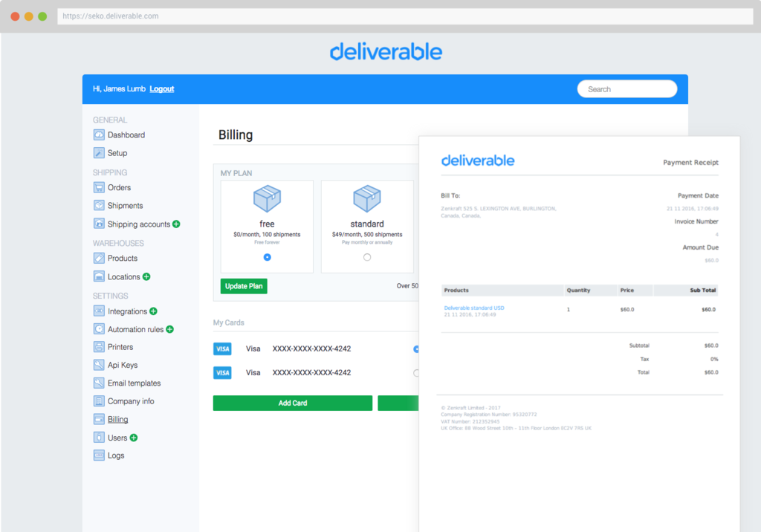Image resolution: width=761 pixels, height=532 pixels.
Task: Open Deliverable standard USD receipt link
Action: point(474,308)
